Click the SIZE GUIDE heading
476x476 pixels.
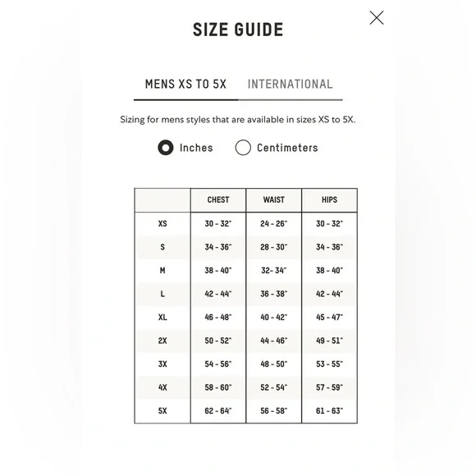pyautogui.click(x=238, y=30)
